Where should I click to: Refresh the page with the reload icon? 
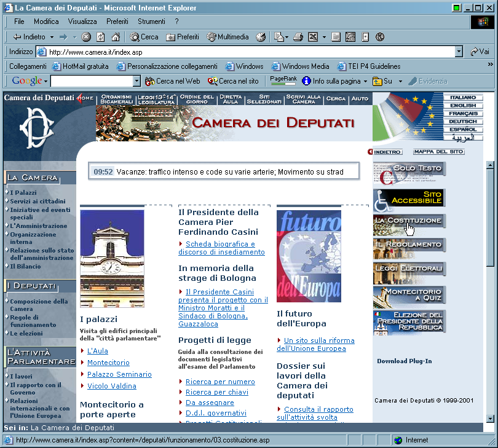(x=101, y=37)
